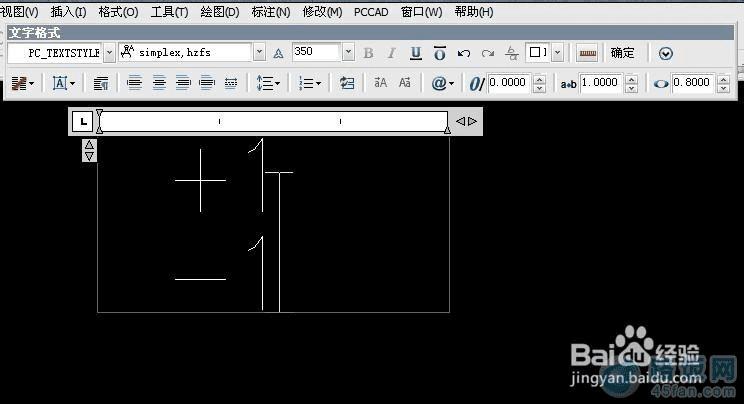Center the paragraph text
The height and width of the screenshot is (404, 744).
pyautogui.click(x=159, y=84)
